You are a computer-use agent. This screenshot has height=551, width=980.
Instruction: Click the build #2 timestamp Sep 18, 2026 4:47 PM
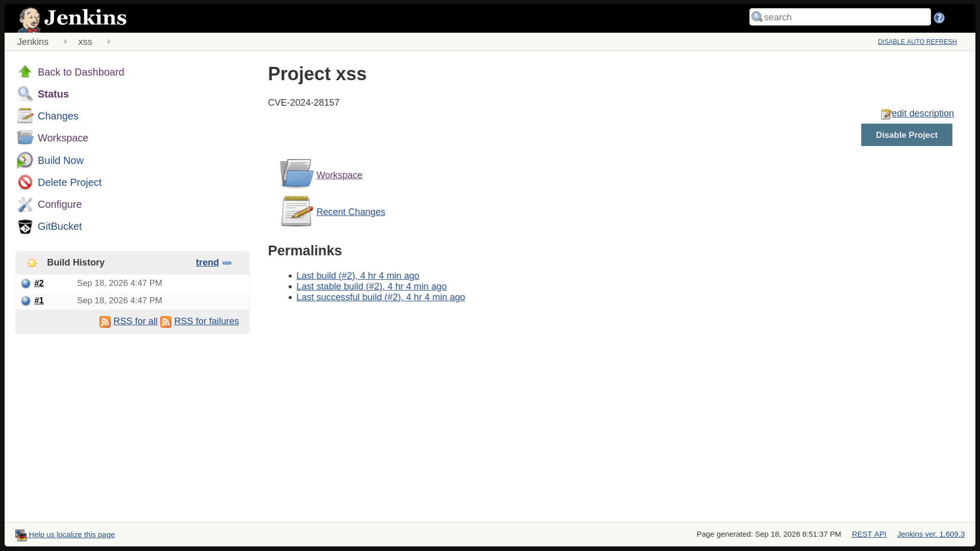119,283
